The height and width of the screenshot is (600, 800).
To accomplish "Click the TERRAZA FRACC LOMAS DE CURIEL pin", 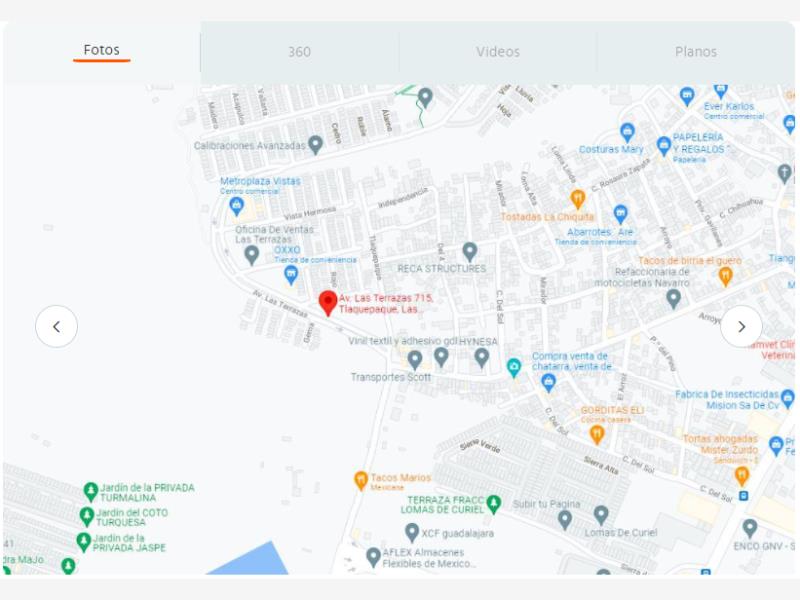I will click(x=493, y=504).
